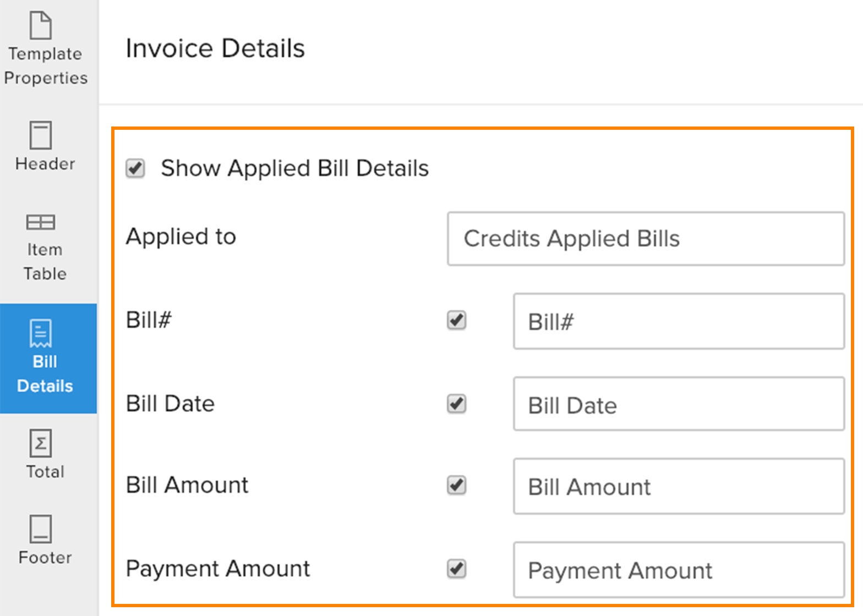Select the Bill Date label field

point(678,404)
